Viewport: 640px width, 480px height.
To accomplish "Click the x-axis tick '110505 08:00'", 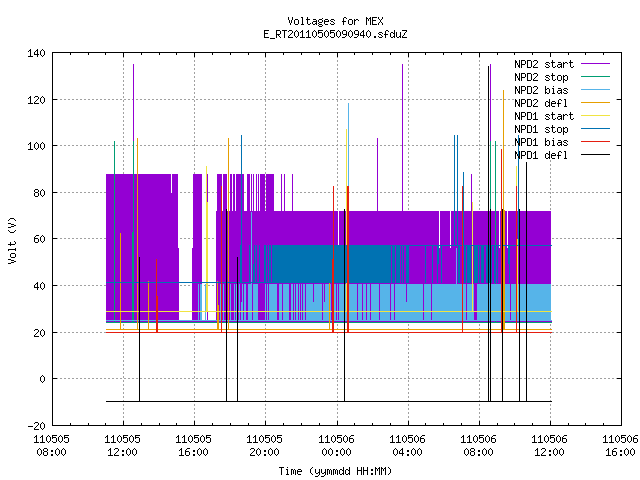I will click(x=51, y=446).
